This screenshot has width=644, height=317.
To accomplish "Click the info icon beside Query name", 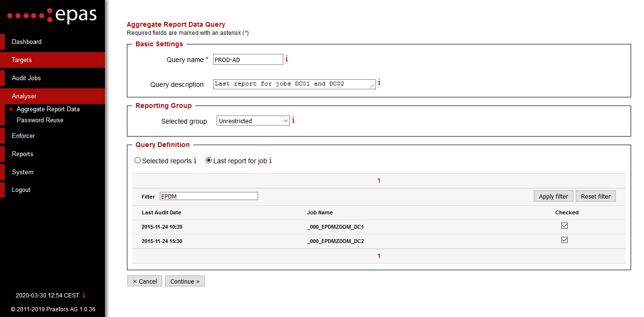I will 287,59.
